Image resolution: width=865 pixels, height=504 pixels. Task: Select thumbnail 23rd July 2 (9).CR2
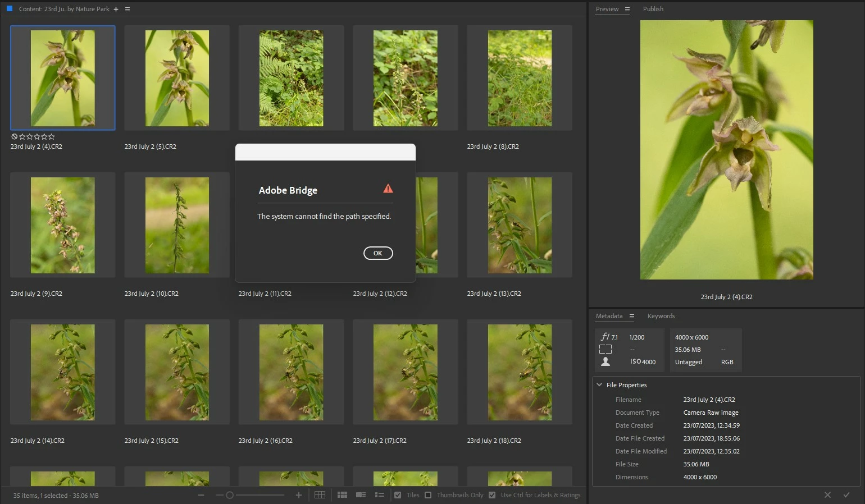63,225
